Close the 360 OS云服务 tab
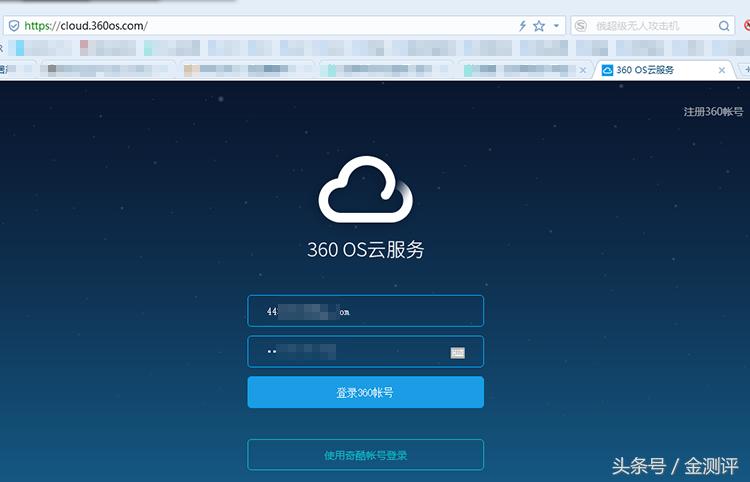 (722, 70)
